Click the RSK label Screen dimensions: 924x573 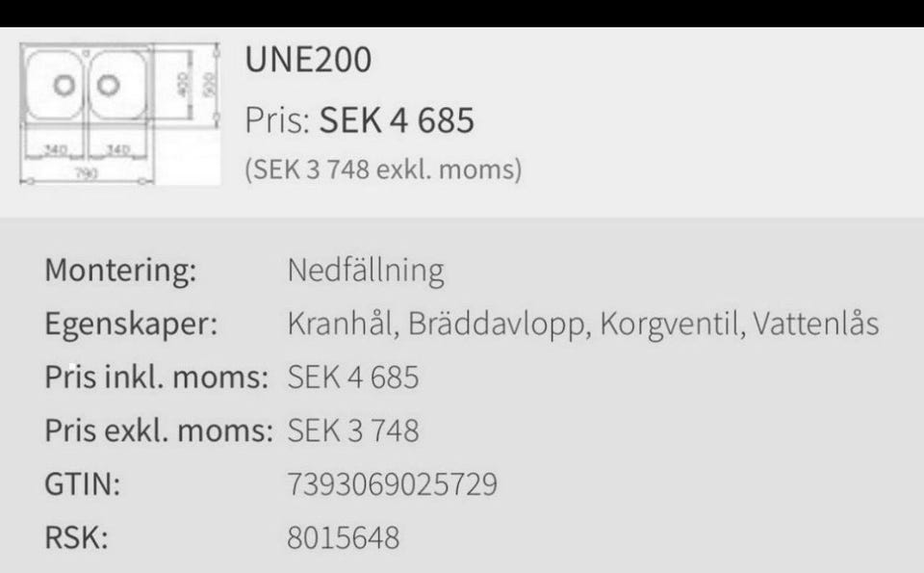tap(76, 536)
